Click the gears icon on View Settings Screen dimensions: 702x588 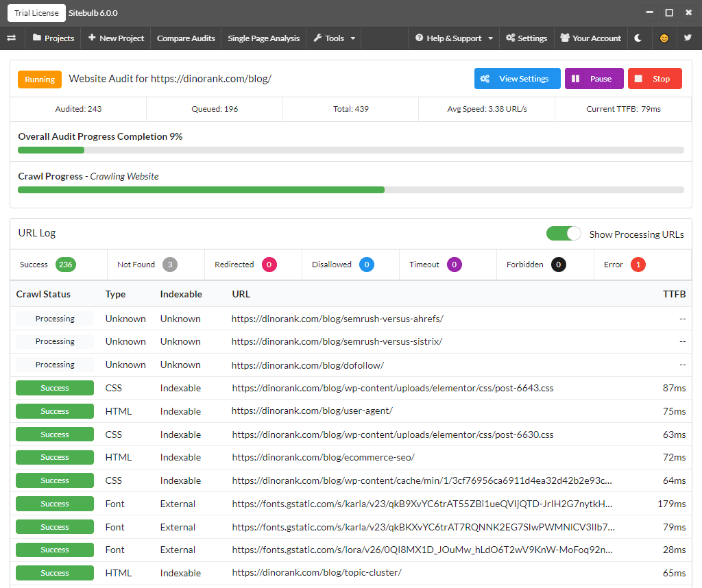[485, 79]
